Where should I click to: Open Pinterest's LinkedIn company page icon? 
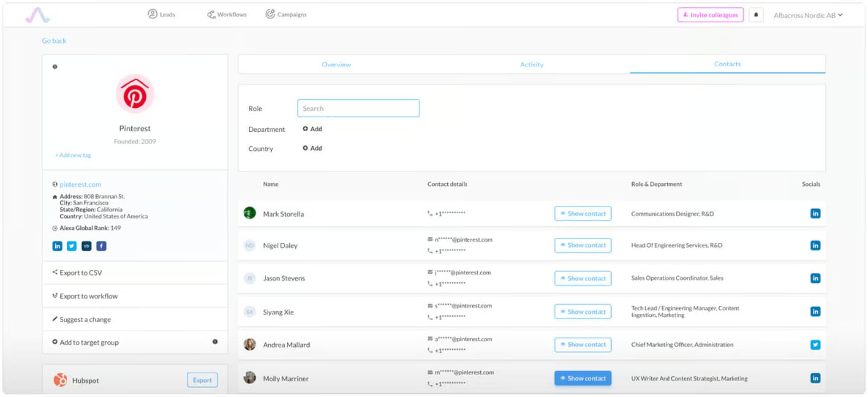(x=57, y=246)
